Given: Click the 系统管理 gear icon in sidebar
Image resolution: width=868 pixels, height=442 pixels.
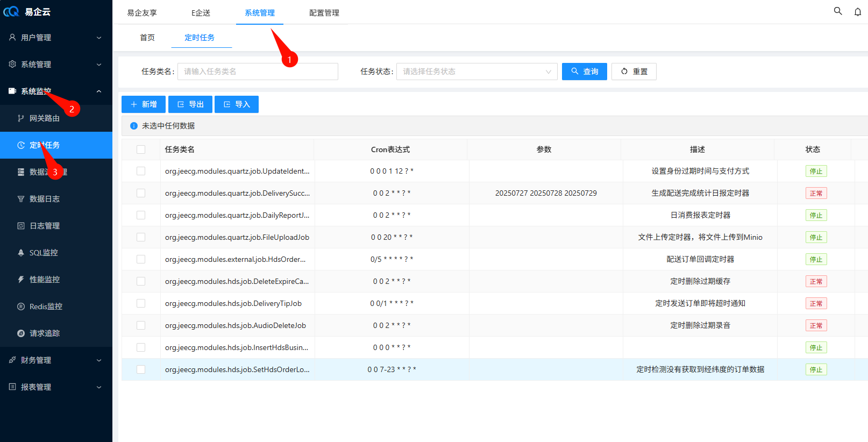Looking at the screenshot, I should pyautogui.click(x=12, y=64).
